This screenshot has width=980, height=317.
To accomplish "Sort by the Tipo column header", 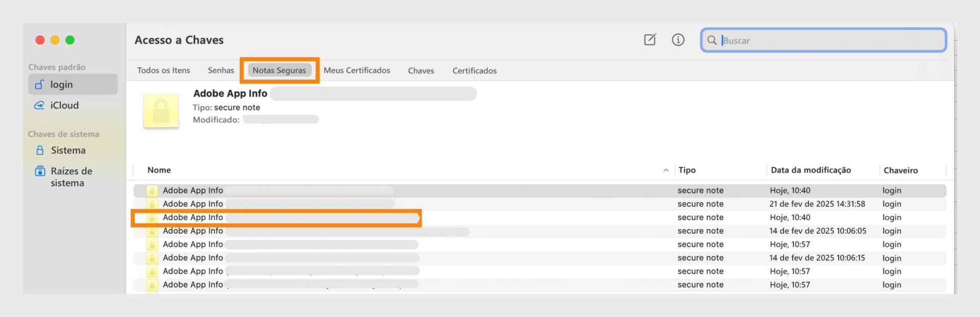I will tap(687, 170).
